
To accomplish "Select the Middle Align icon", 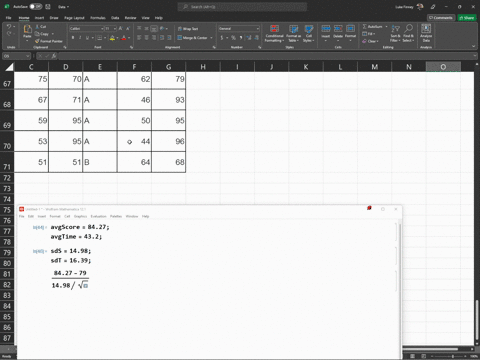I will 147,29.
